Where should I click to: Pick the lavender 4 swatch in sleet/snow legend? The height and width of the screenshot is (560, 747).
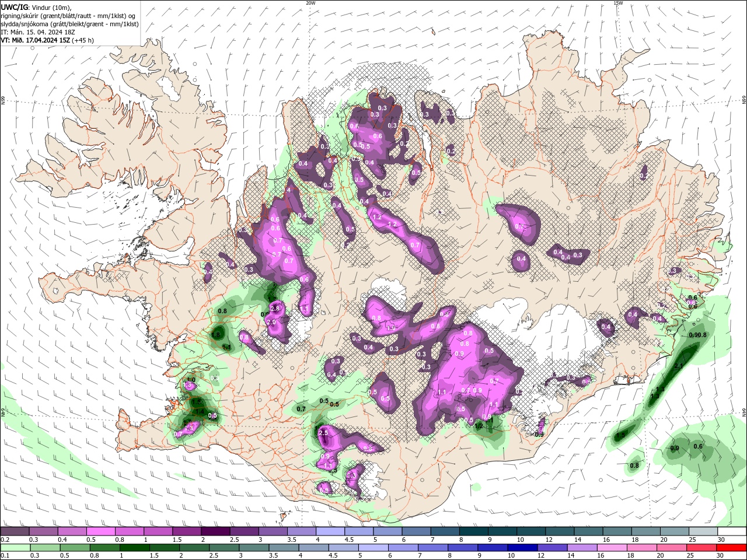pyautogui.click(x=330, y=531)
